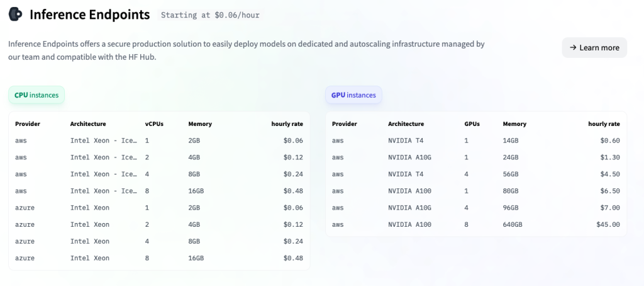Image resolution: width=644 pixels, height=286 pixels.
Task: Click the GPU table Architecture column header
Action: click(406, 124)
